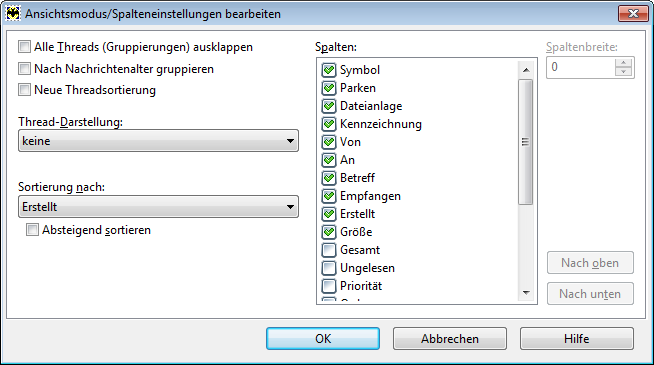Check Nach Nachrichtenalter gruppieren
Screen dimensions: 654x365
(25, 68)
